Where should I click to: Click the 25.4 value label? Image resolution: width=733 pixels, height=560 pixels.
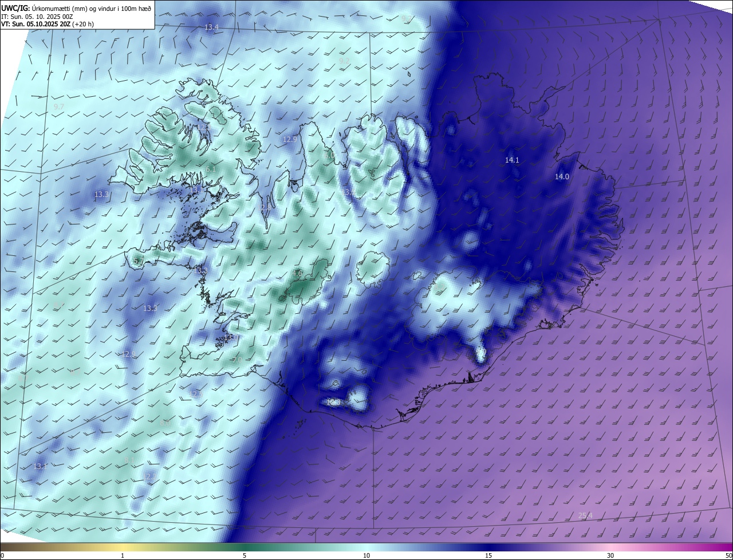click(585, 516)
